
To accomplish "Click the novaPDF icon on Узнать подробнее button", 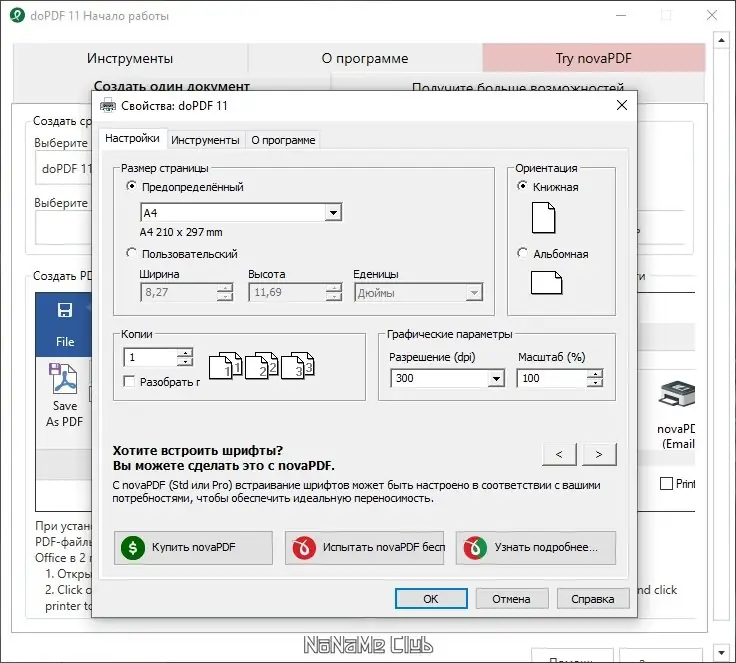I will pyautogui.click(x=475, y=547).
